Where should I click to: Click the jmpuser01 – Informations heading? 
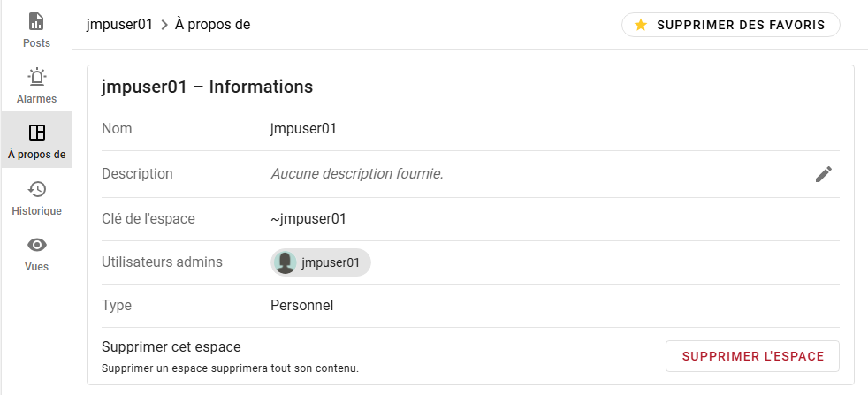coord(208,87)
